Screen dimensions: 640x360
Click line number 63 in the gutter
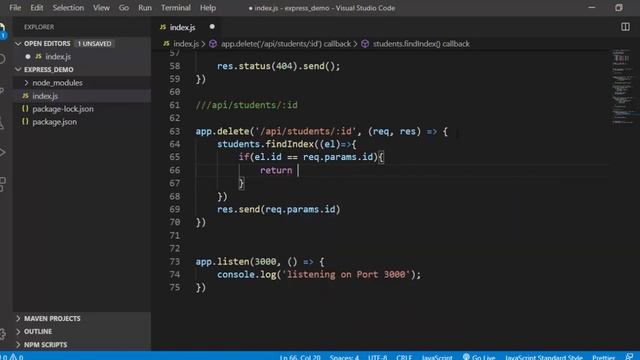click(x=175, y=131)
